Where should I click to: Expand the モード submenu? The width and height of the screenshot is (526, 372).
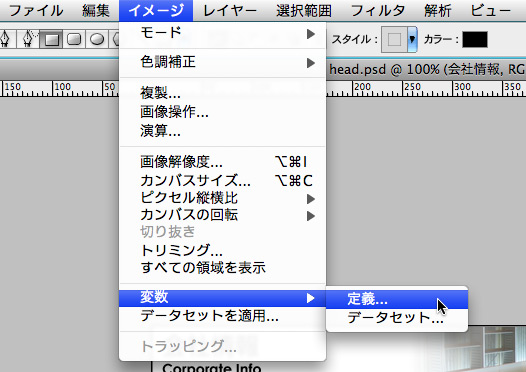coord(222,33)
